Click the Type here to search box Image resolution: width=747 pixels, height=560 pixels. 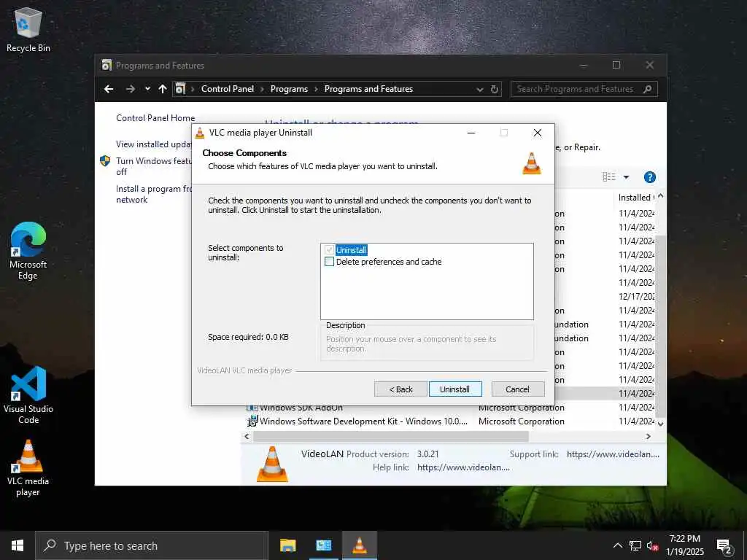(x=152, y=545)
